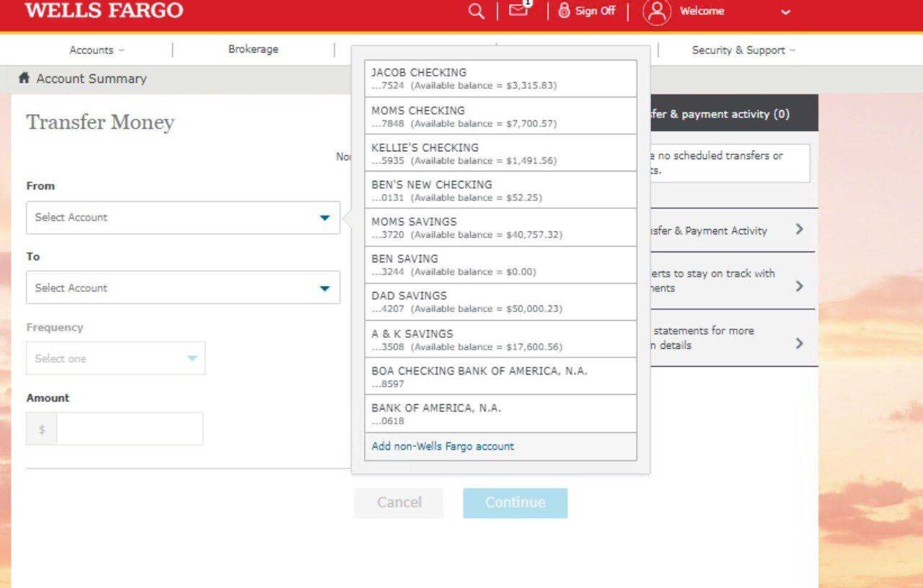923x588 pixels.
Task: Click Add non-Wells Fargo account link
Action: tap(443, 446)
